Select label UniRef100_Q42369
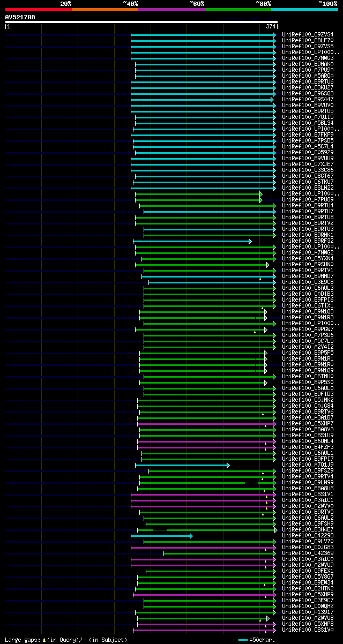The image size is (343, 644). point(308,553)
